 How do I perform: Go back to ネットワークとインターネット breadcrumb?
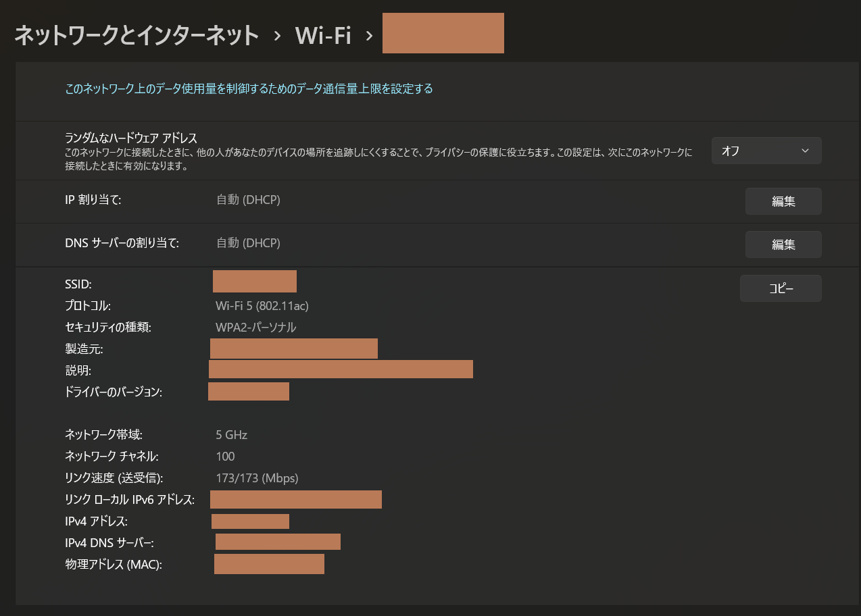point(137,35)
